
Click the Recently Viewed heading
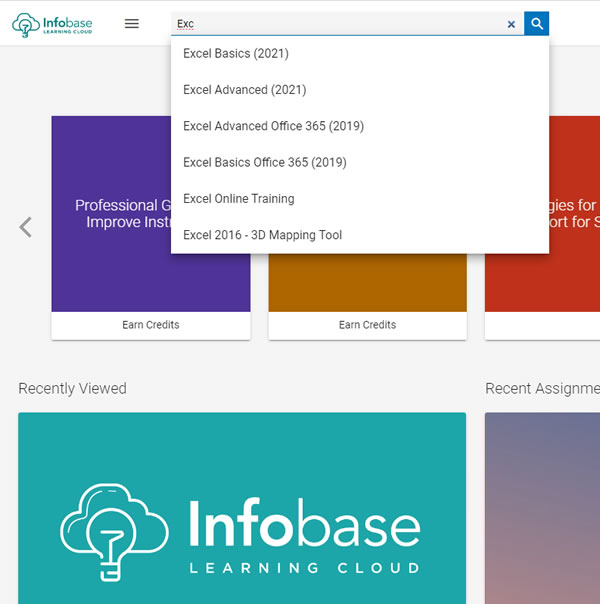coord(72,388)
